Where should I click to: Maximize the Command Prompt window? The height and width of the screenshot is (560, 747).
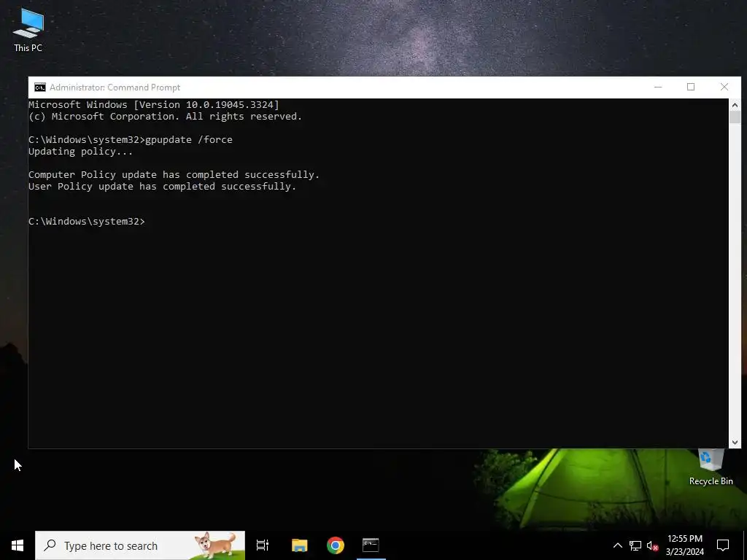click(691, 87)
